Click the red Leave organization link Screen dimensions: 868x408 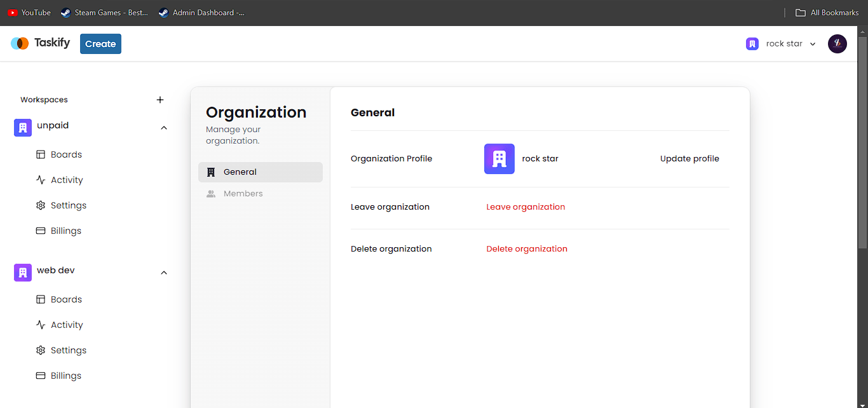[x=526, y=207]
